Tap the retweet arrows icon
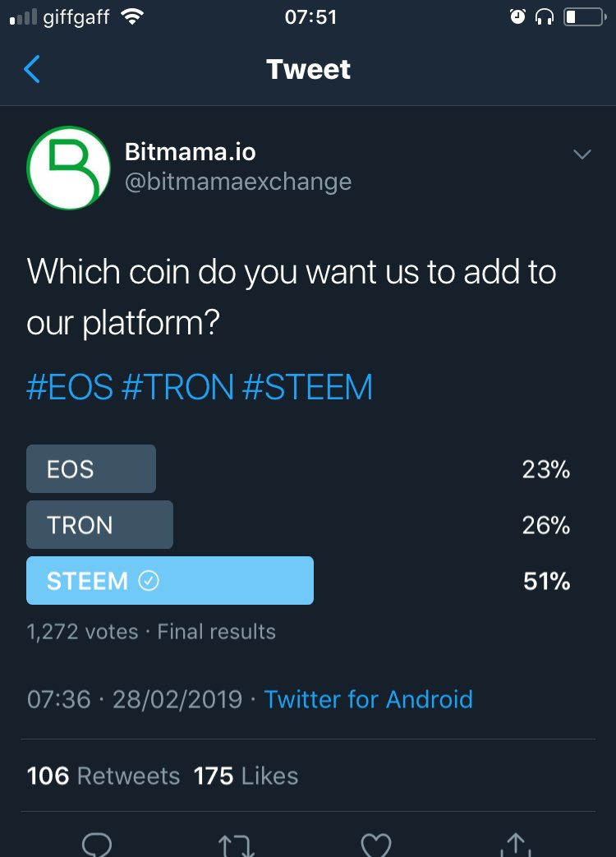Viewport: 616px width, 857px height. pyautogui.click(x=237, y=845)
